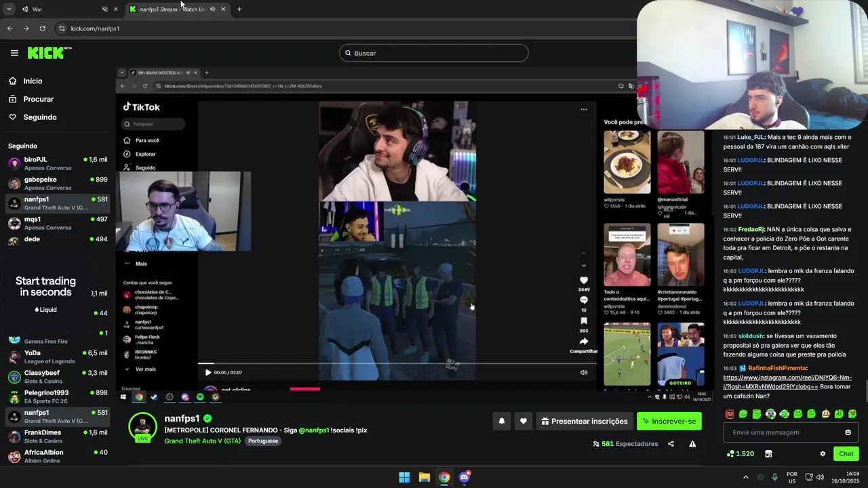Select the red angry emote above chat

730,413
